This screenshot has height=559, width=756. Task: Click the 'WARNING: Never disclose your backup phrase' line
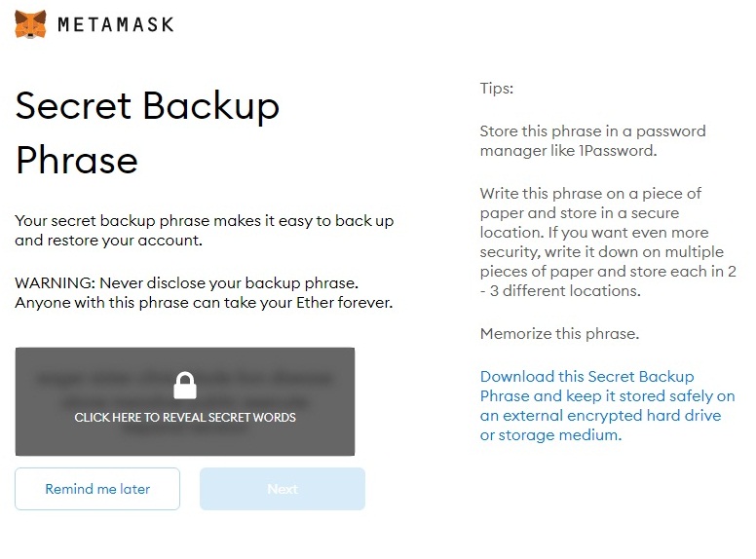pos(186,282)
